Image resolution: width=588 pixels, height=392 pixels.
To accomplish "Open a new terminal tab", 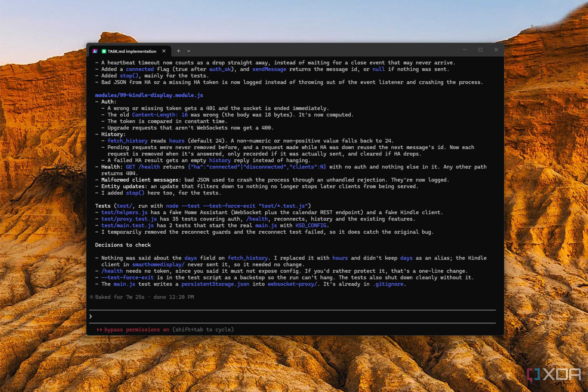I will pyautogui.click(x=178, y=51).
